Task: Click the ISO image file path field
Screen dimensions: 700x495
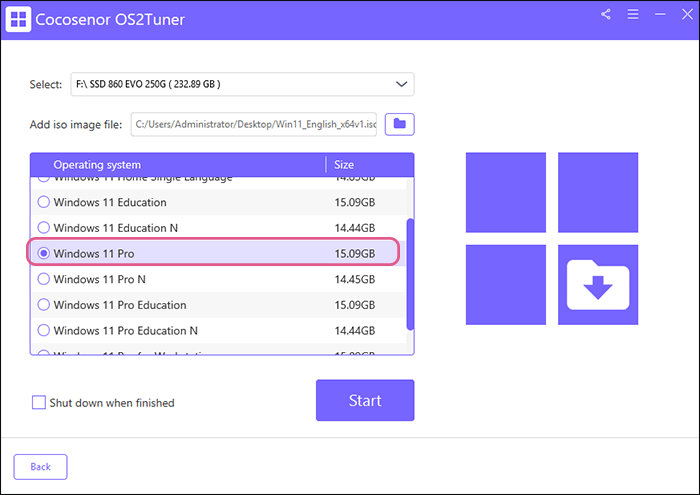Action: click(254, 124)
